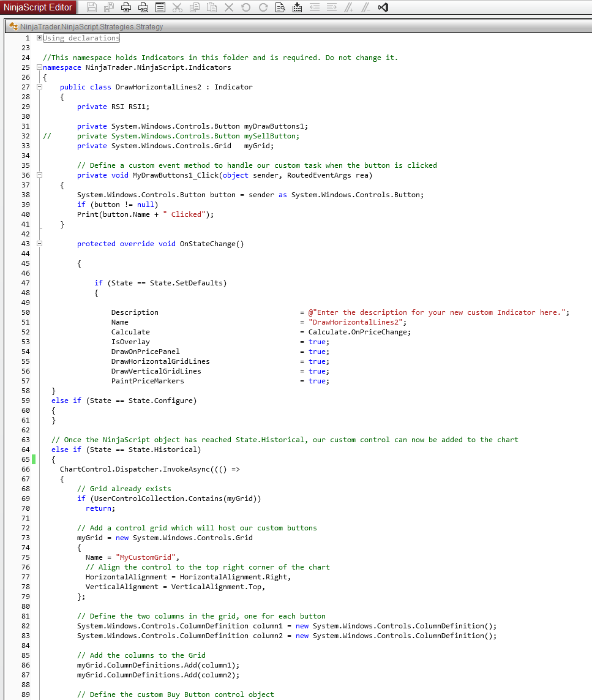The image size is (592, 700).
Task: Click the 'Clicked' string in the Print statement
Action: (184, 214)
